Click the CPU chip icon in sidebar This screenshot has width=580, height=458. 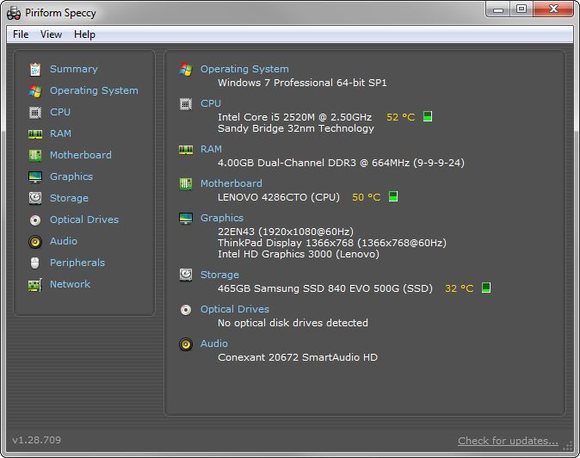[35, 112]
